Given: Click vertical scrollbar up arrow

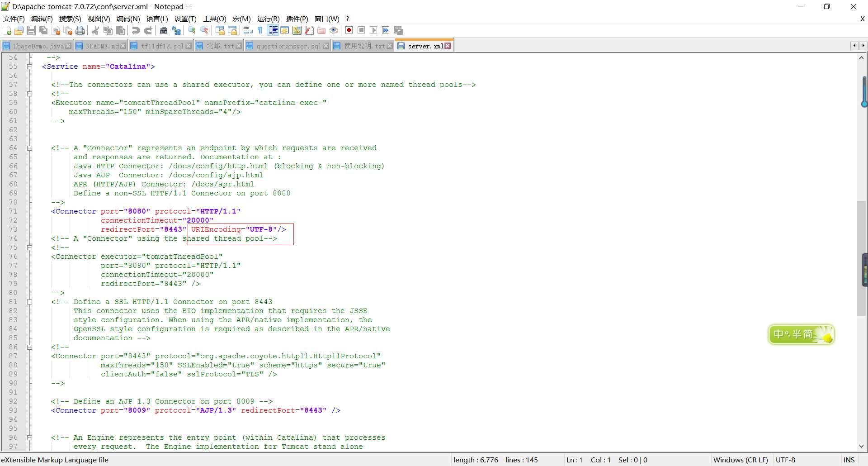Looking at the screenshot, I should tap(862, 57).
